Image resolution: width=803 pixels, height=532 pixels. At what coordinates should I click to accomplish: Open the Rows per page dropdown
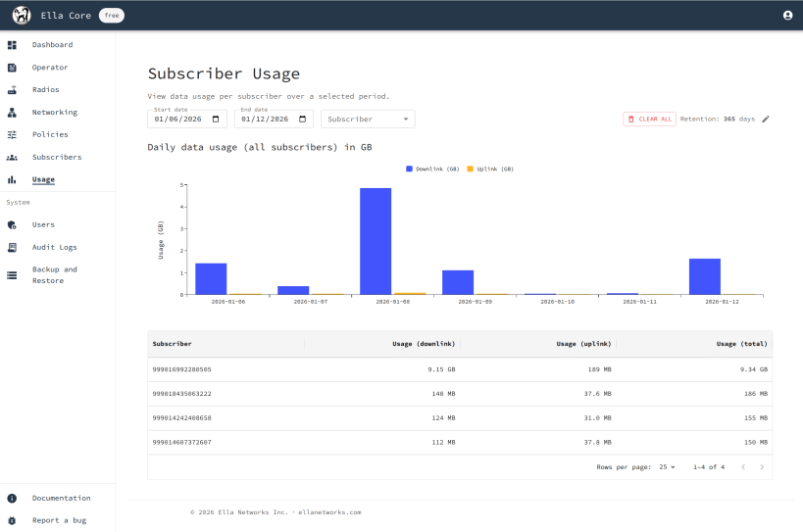(x=667, y=467)
